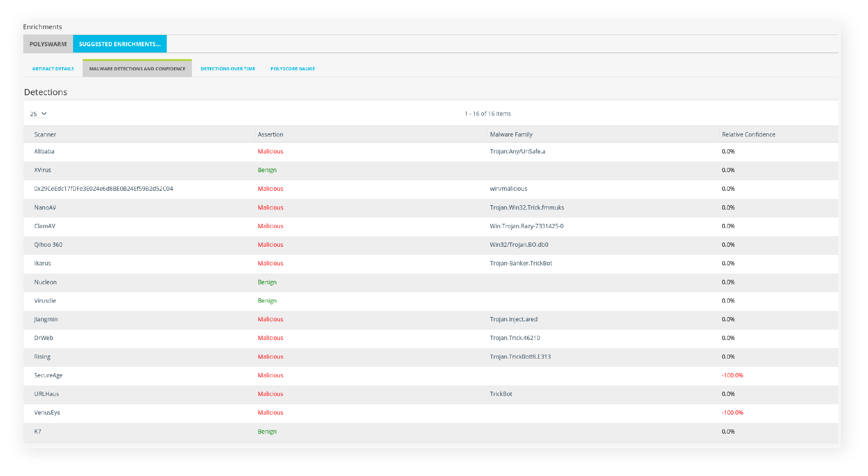Image resolution: width=868 pixels, height=476 pixels.
Task: Click Trojan.TrickBot!8.E313 family value
Action: [520, 357]
